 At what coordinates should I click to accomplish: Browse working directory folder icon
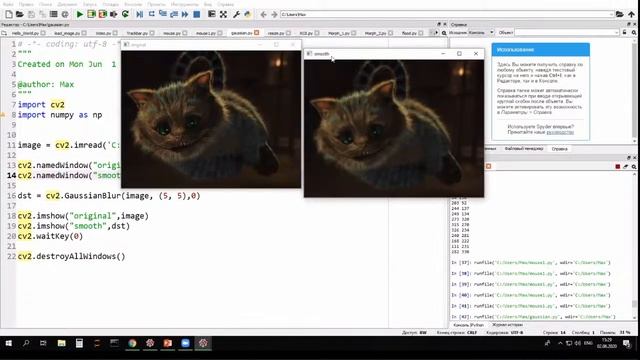pyautogui.click(x=620, y=14)
